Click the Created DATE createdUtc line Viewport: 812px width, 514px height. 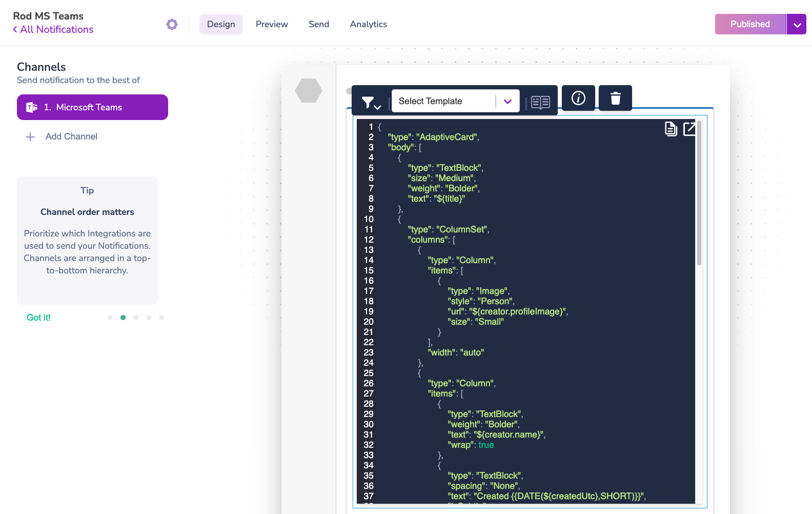point(546,496)
